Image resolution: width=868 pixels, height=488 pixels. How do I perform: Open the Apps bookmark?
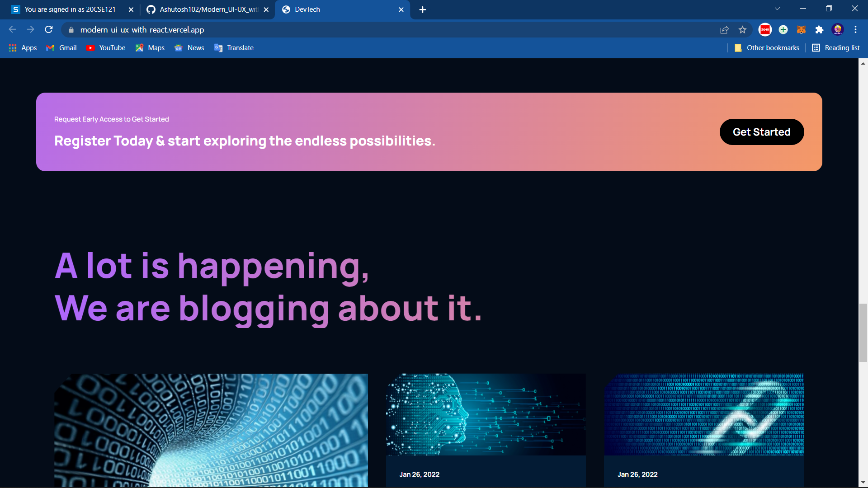coord(23,48)
